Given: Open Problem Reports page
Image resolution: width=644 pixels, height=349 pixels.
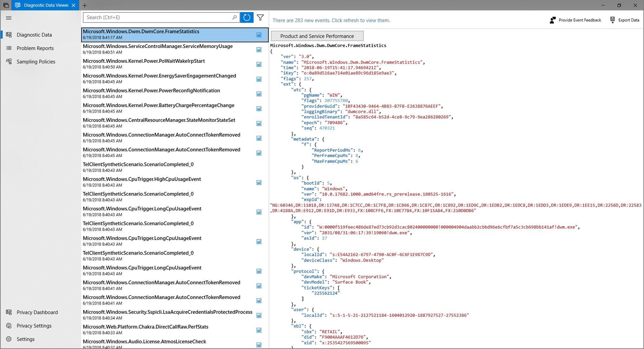Looking at the screenshot, I should (x=35, y=48).
